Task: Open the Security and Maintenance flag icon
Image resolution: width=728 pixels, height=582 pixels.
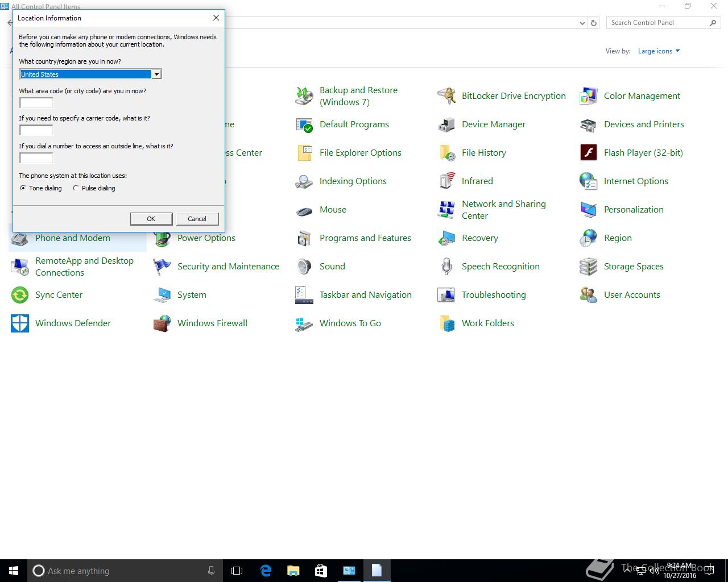Action: [x=162, y=267]
